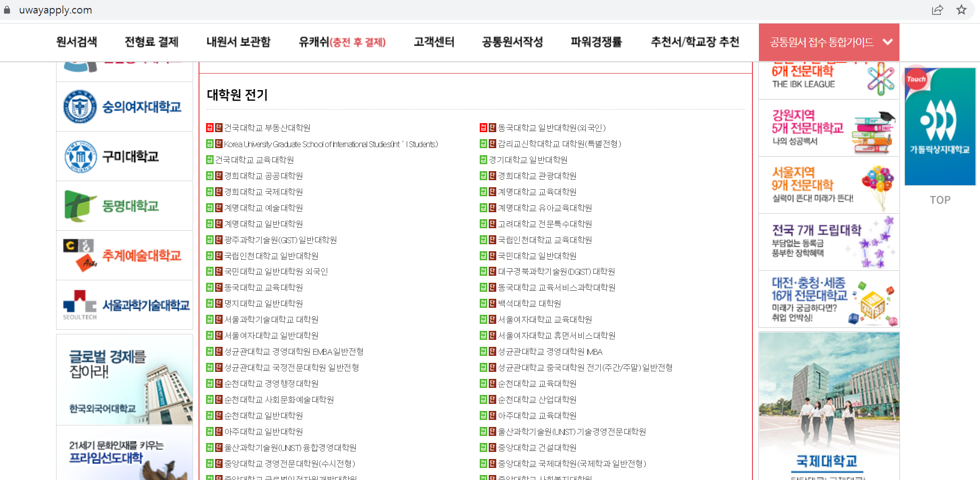This screenshot has width=980, height=480.
Task: Click the 단 icon beside 건국대학교 부동산대학원
Action: tap(219, 128)
